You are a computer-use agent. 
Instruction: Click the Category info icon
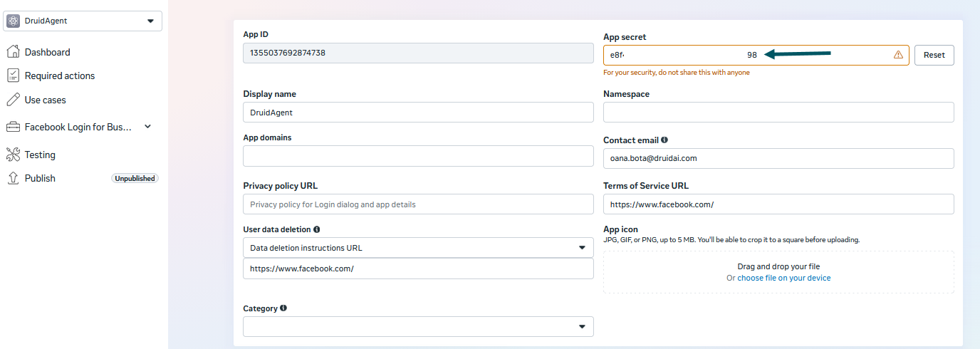[x=283, y=308]
